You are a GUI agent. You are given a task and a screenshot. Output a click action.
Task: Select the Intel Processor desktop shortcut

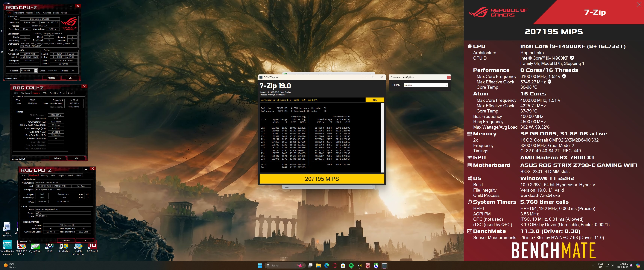[7, 229]
